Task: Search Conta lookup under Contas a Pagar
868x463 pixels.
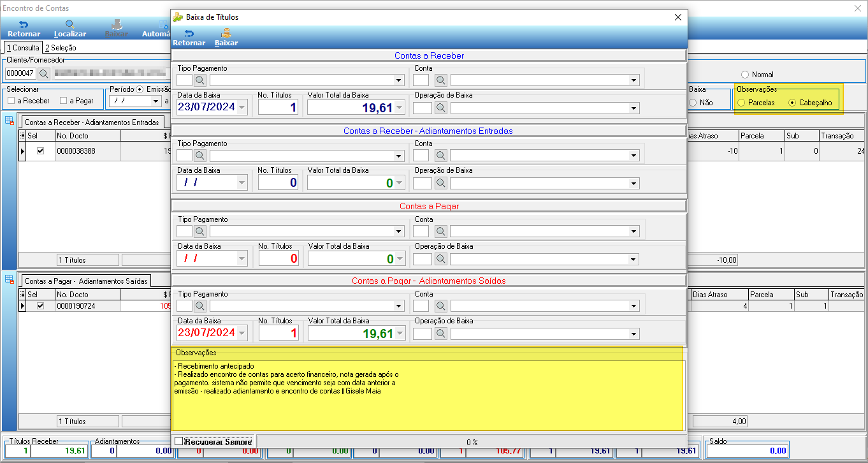Action: pyautogui.click(x=441, y=231)
